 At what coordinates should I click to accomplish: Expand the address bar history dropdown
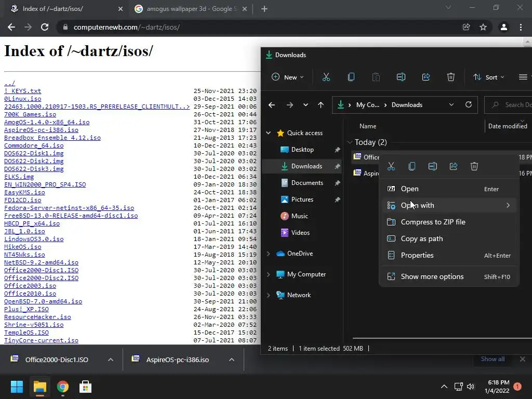click(451, 104)
